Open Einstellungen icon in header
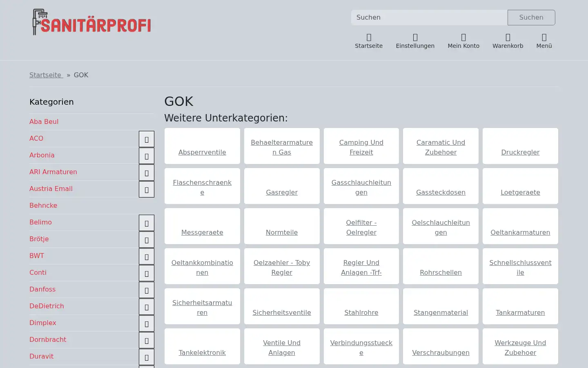This screenshot has height=368, width=588. tap(415, 41)
